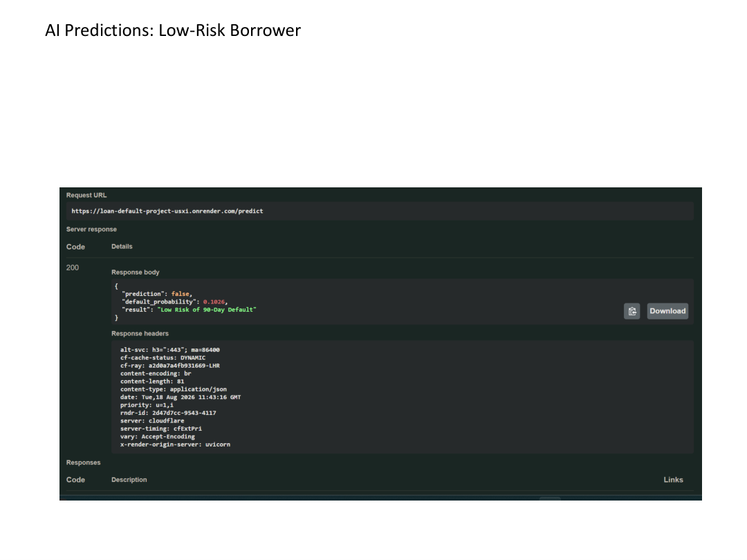Select the rndr-id header line
The width and height of the screenshot is (747, 560).
click(x=168, y=413)
